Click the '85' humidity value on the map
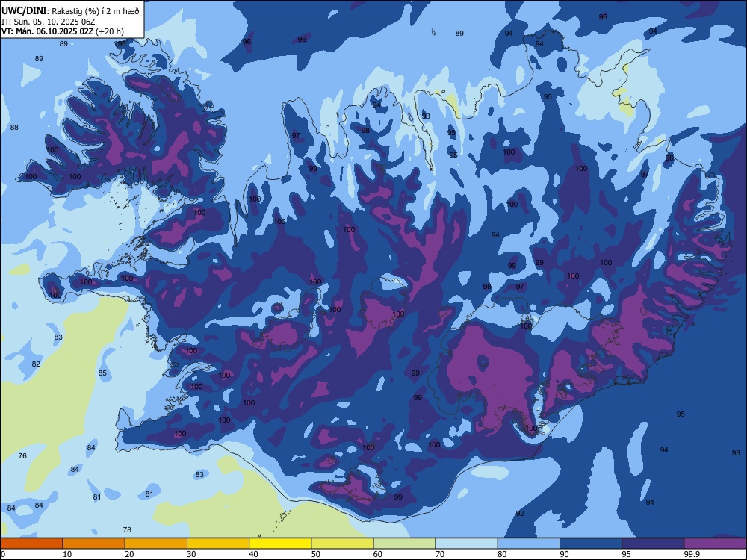The height and width of the screenshot is (560, 747). point(102,373)
